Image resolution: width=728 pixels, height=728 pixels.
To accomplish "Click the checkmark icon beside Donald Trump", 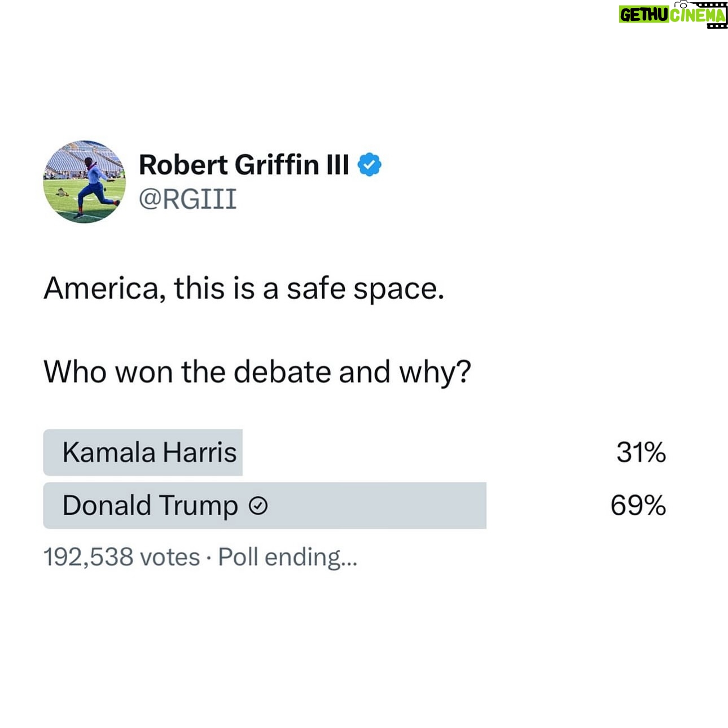I will [258, 506].
